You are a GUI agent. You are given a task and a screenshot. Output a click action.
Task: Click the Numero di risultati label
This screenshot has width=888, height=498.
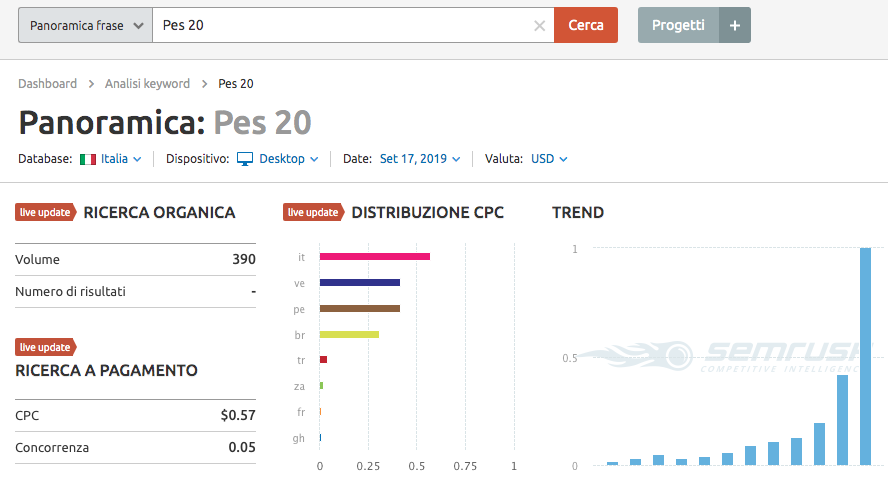point(70,292)
